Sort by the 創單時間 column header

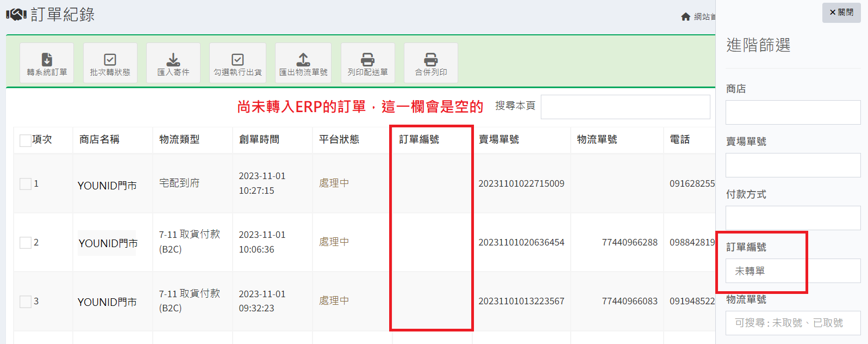(259, 140)
